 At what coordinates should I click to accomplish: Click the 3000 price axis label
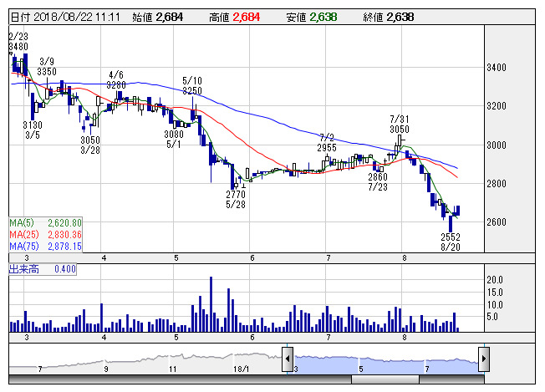pos(497,145)
